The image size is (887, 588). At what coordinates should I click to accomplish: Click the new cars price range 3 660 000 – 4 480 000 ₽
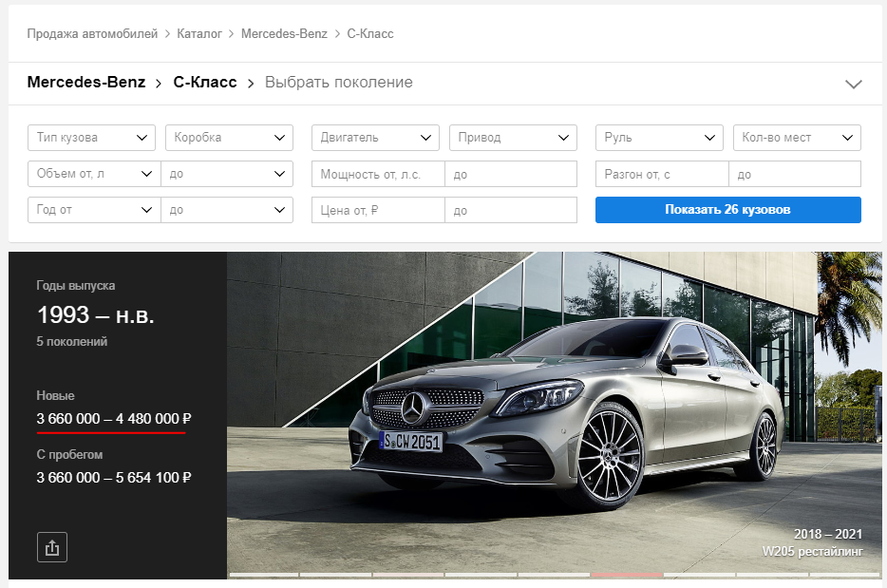pyautogui.click(x=114, y=419)
